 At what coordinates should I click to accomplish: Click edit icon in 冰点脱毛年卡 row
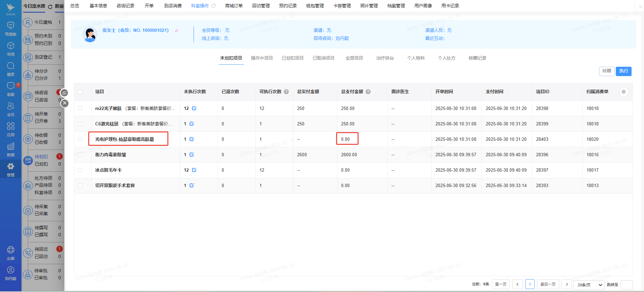194,170
